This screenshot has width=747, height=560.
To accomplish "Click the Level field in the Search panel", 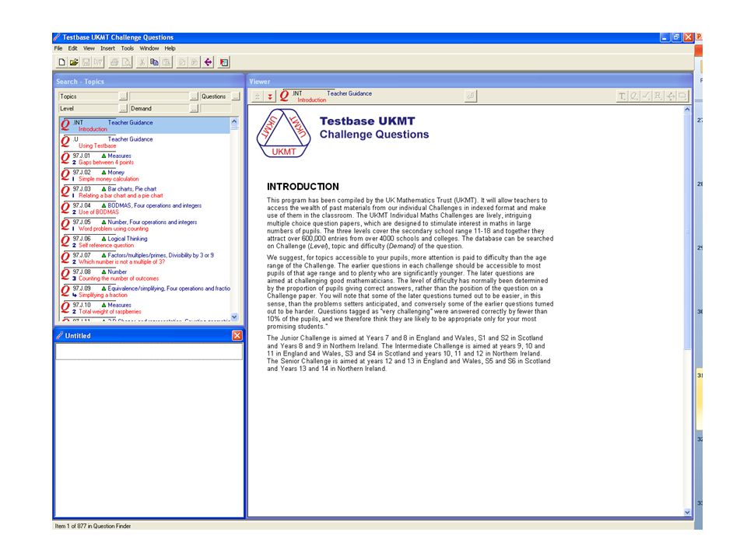I will pyautogui.click(x=89, y=109).
